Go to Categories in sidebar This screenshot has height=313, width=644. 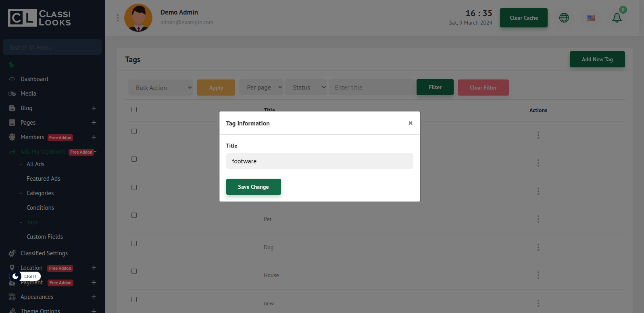(40, 193)
